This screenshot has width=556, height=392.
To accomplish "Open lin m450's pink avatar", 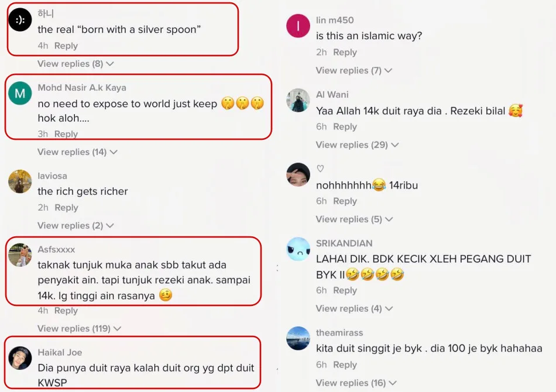I will pos(298,26).
